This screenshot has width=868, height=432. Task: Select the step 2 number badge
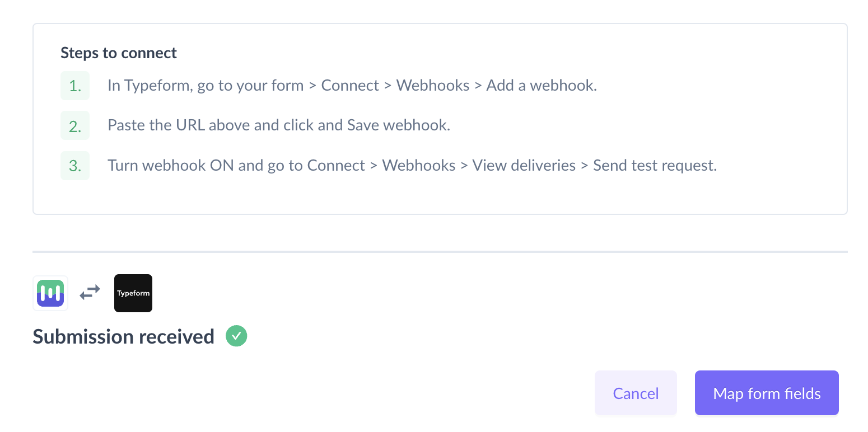[x=75, y=125]
